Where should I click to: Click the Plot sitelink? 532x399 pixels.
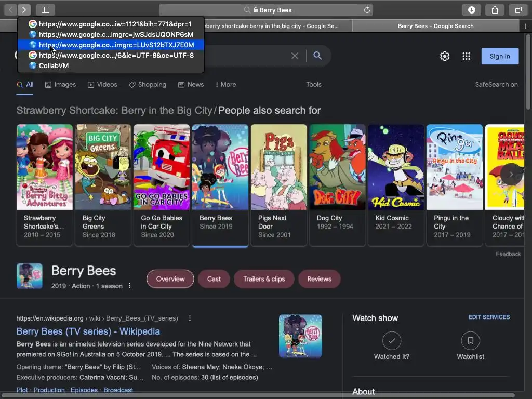click(x=22, y=390)
